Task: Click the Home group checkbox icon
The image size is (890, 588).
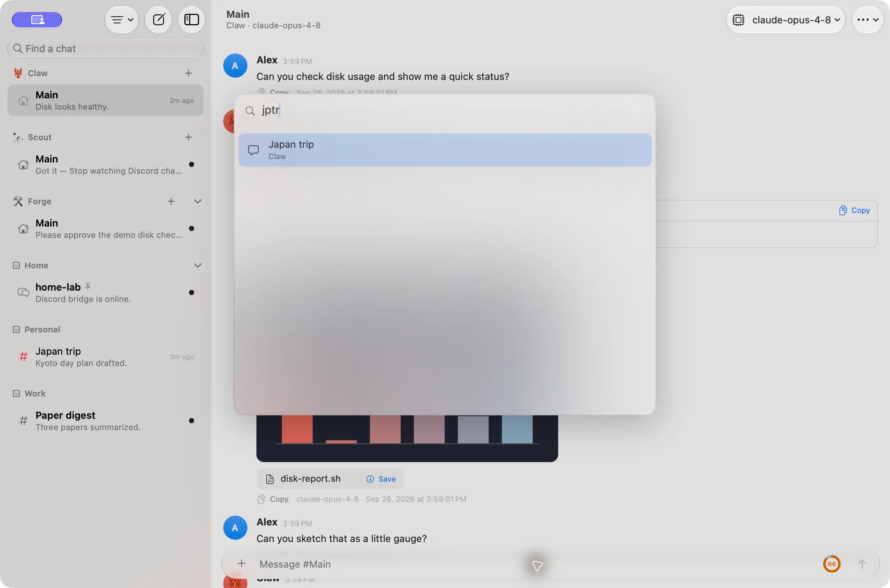Action: tap(16, 265)
